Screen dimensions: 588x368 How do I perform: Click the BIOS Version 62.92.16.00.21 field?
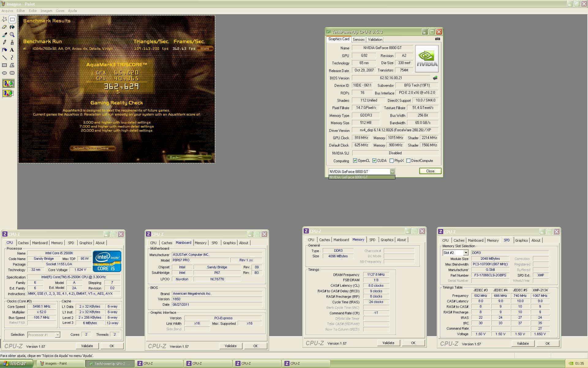pos(391,78)
